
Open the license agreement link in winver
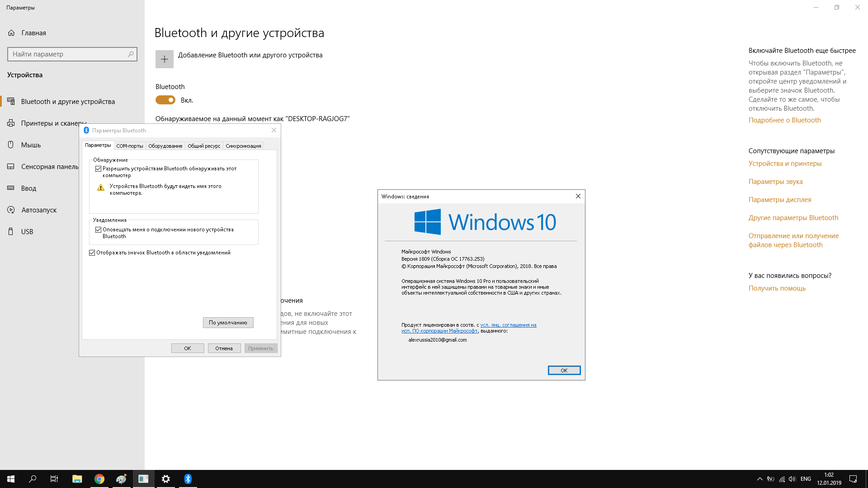coord(468,328)
